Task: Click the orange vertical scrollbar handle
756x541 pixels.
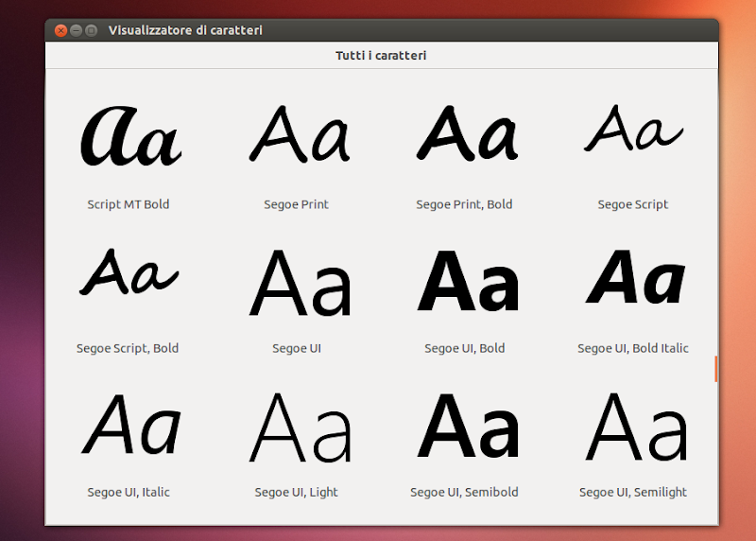Action: pyautogui.click(x=716, y=369)
